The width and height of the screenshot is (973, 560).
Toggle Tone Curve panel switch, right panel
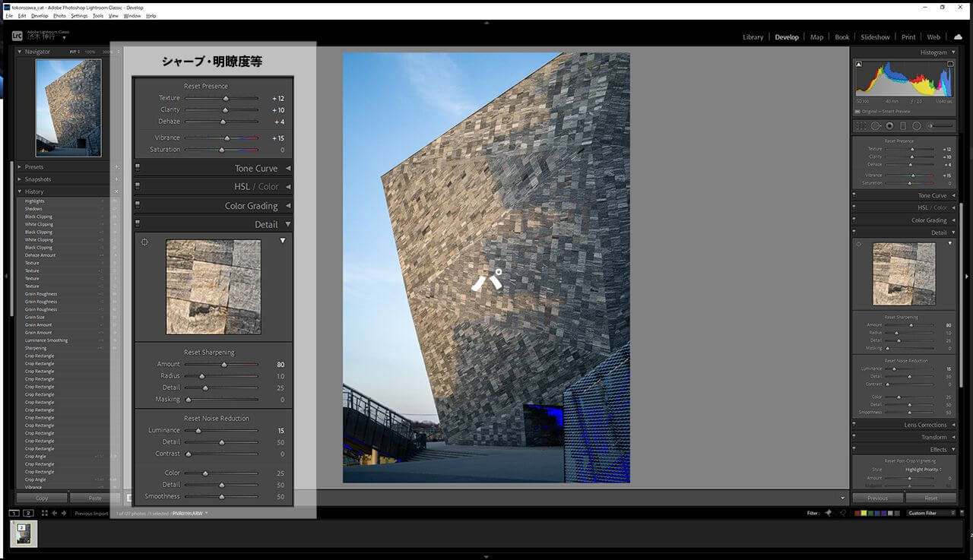tap(855, 195)
